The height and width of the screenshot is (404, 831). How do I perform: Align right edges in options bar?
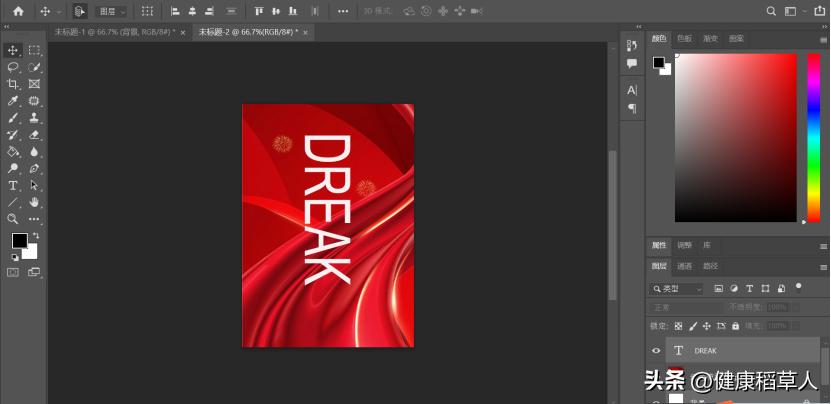(x=209, y=11)
